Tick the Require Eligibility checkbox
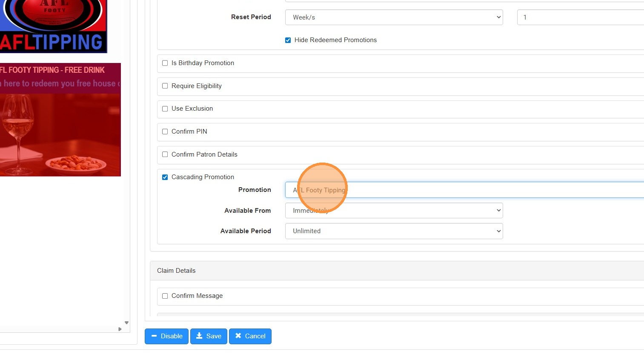 [x=165, y=86]
